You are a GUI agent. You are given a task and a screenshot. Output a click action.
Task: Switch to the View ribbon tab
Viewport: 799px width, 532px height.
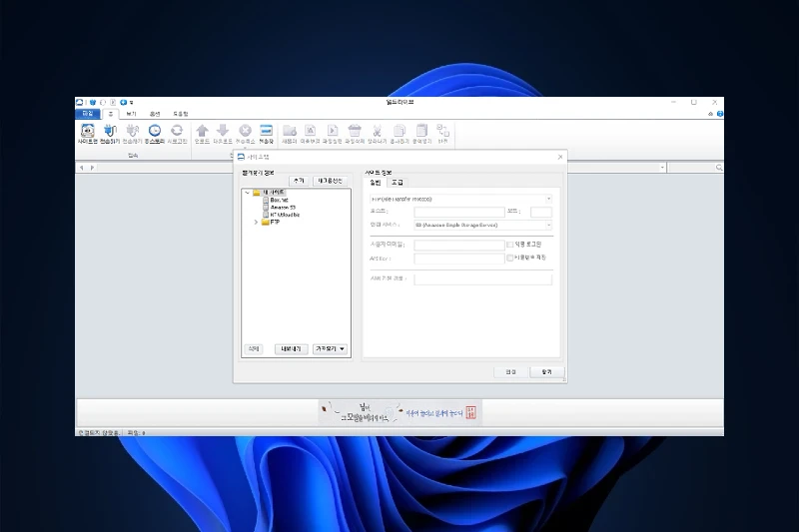(x=131, y=114)
